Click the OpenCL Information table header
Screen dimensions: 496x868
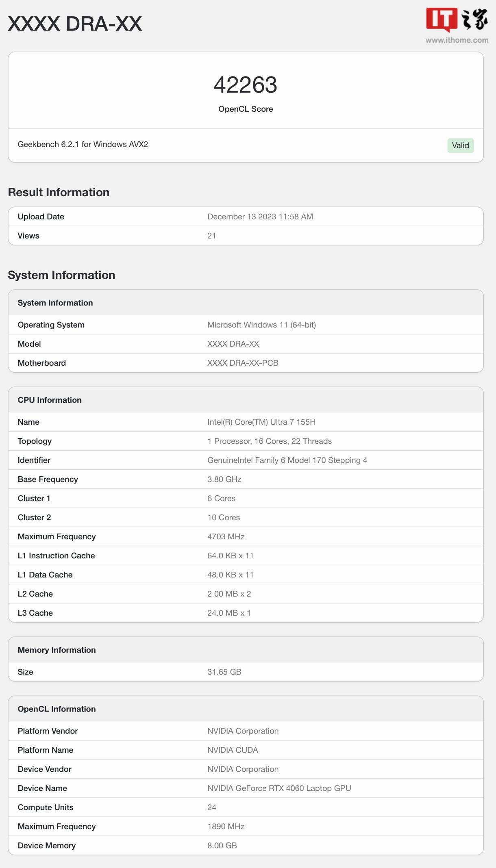pos(246,709)
